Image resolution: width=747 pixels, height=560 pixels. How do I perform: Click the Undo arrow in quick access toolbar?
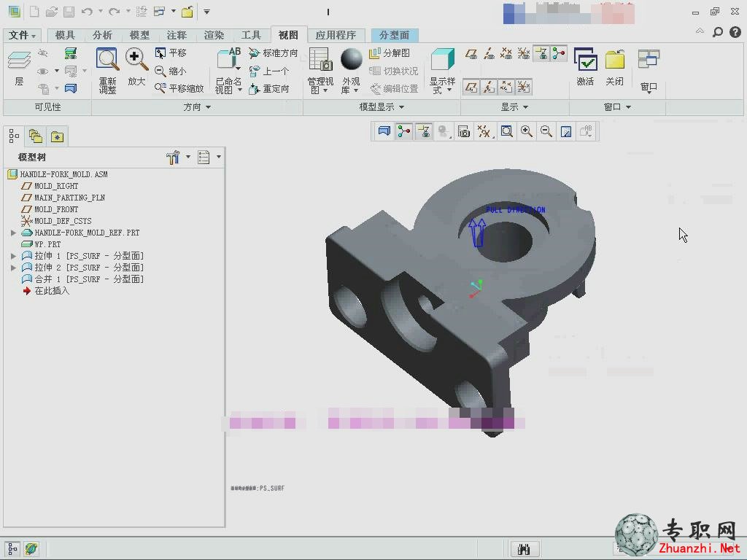87,12
